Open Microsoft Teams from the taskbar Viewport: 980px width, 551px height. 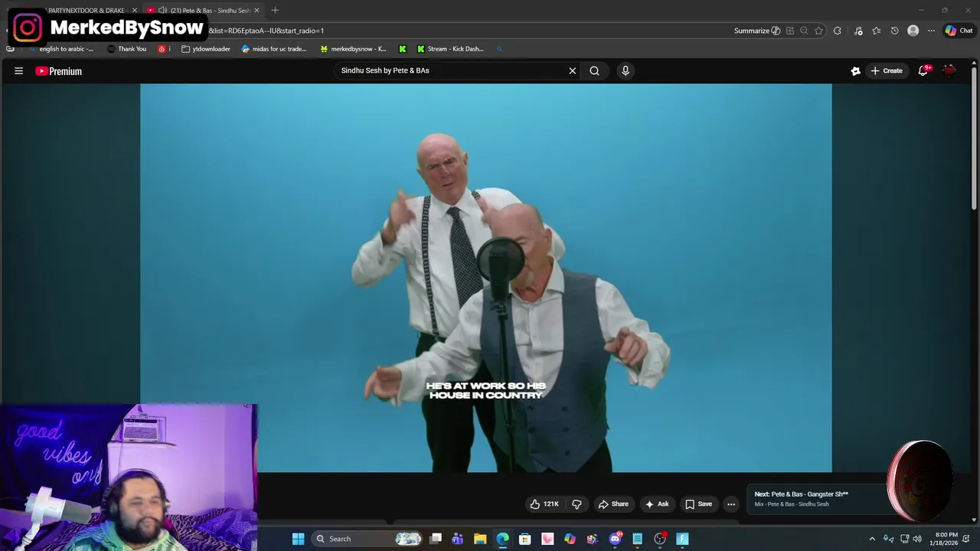pos(458,539)
